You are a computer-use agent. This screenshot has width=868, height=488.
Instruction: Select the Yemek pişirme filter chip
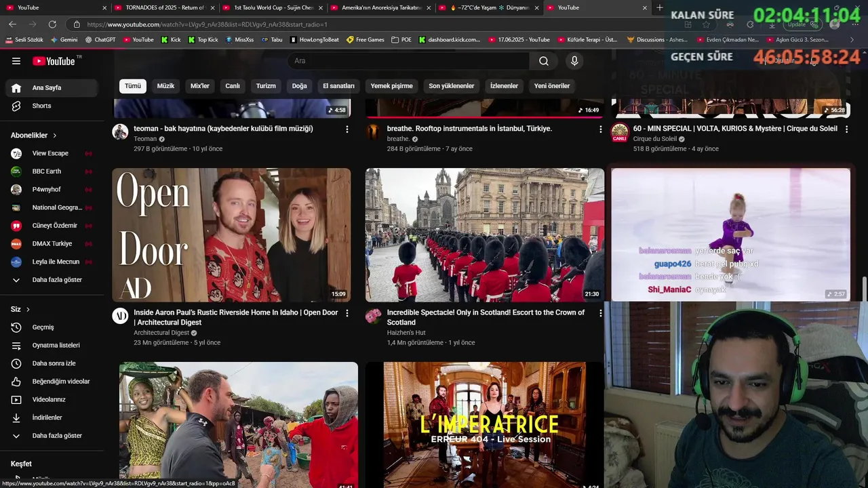click(391, 86)
